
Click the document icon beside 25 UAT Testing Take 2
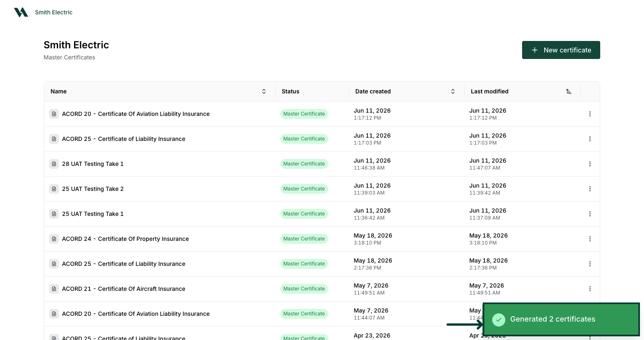pos(54,189)
